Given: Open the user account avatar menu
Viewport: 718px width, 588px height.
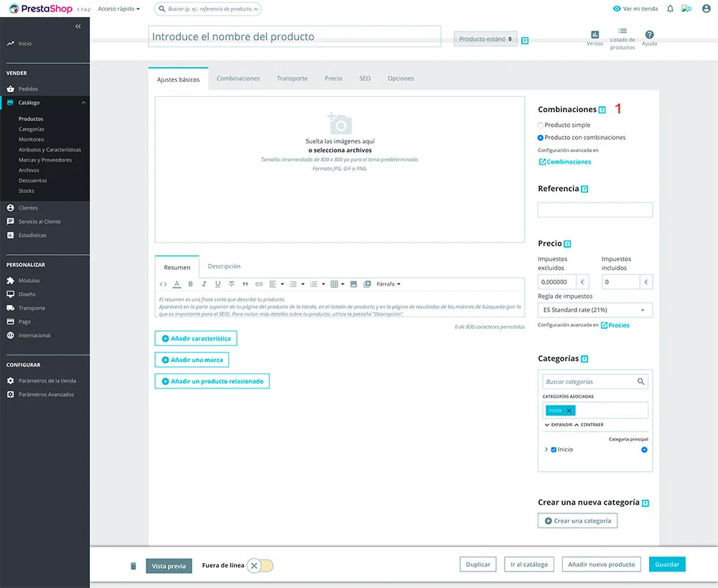Looking at the screenshot, I should [706, 9].
